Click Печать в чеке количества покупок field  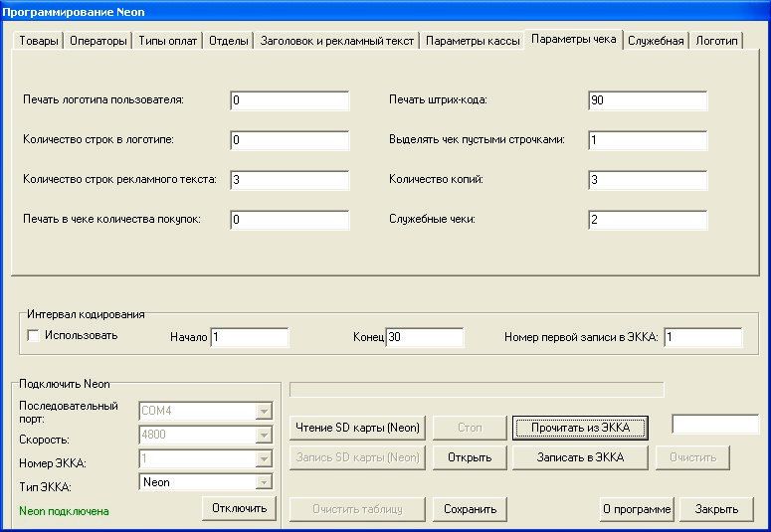[289, 220]
